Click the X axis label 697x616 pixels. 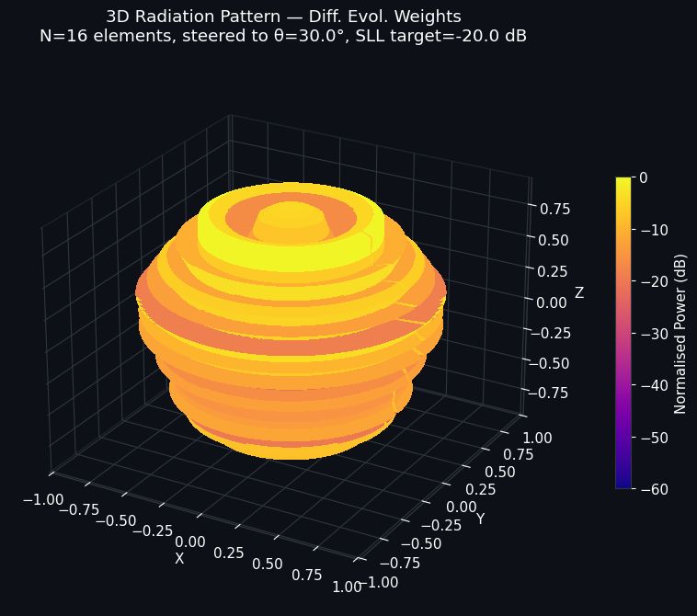[x=179, y=558]
